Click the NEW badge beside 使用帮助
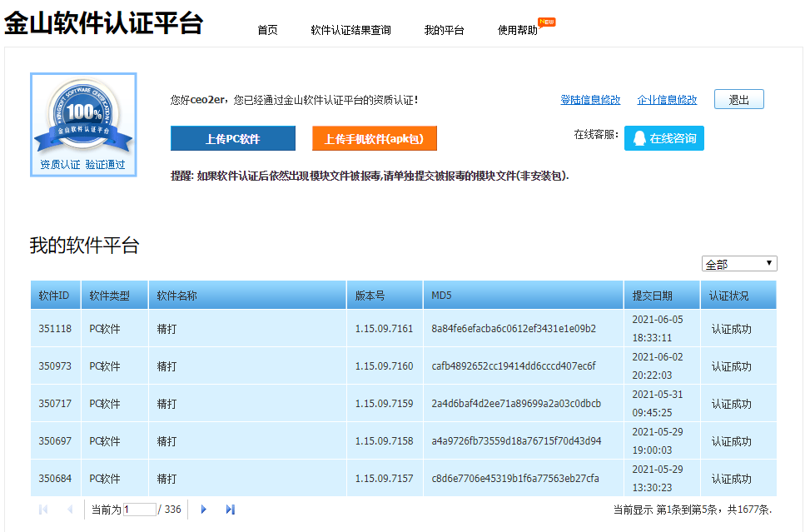This screenshot has width=805, height=532. [547, 22]
